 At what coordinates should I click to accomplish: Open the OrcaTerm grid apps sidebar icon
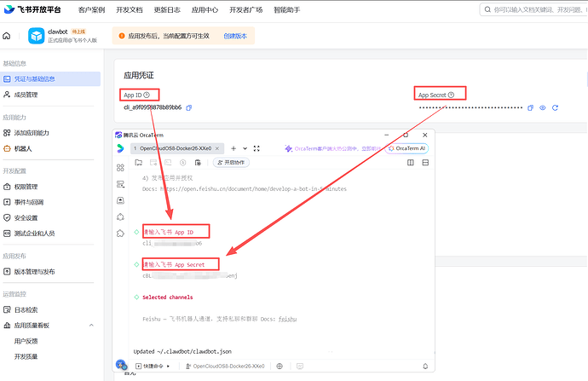pos(120,168)
